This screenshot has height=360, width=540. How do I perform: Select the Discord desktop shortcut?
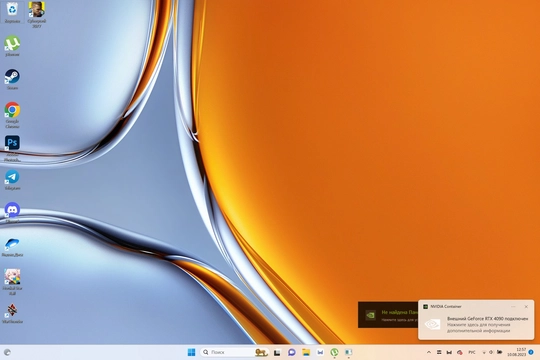[x=12, y=213]
